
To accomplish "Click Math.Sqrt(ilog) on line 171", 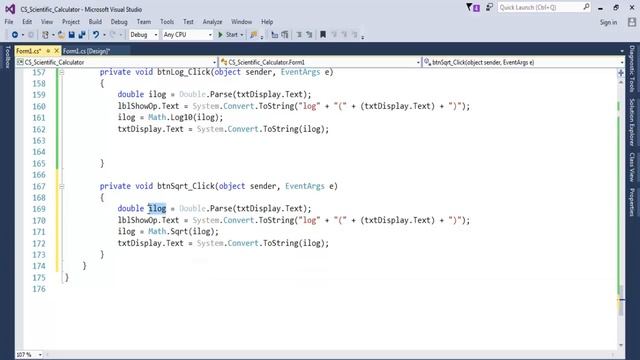I will [183, 231].
